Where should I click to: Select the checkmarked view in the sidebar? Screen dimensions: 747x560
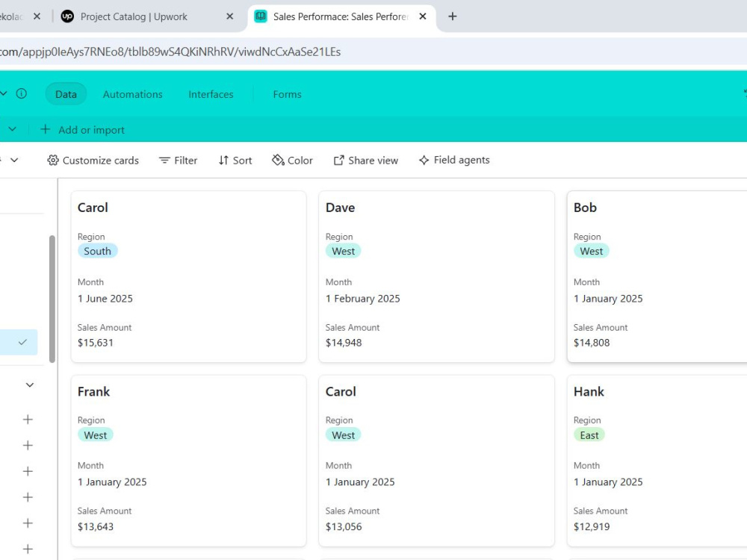pyautogui.click(x=19, y=342)
